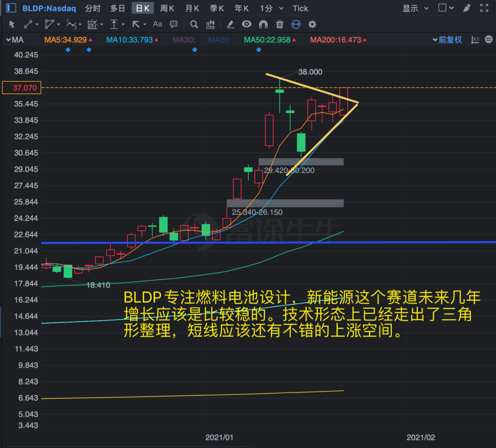496x448 pixels.
Task: Open the wave tool dropdown arrow
Action: pyautogui.click(x=80, y=24)
